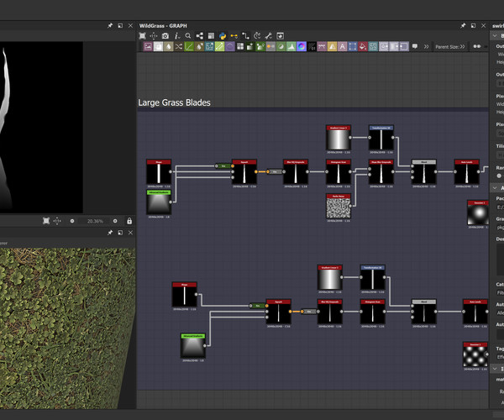Image resolution: width=504 pixels, height=420 pixels.
Task: Zoom out with the minus button in 2D view
Action: 72,221
